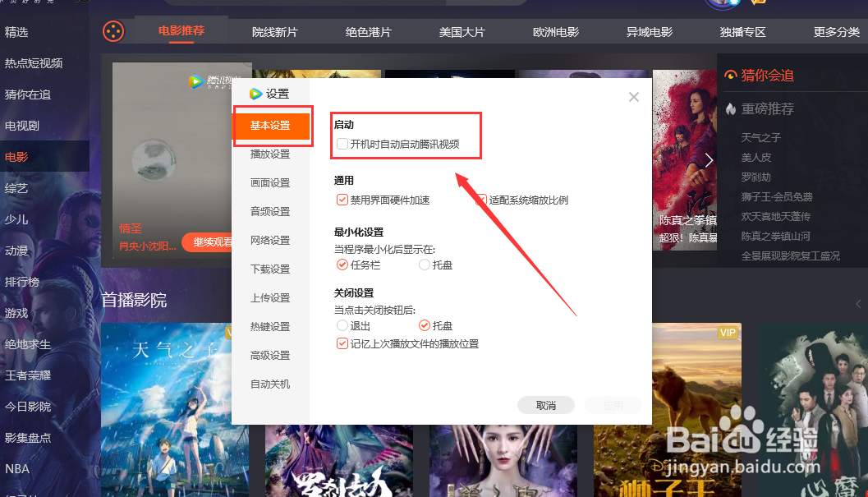Switch to 绝色港片 top tab

coord(368,32)
